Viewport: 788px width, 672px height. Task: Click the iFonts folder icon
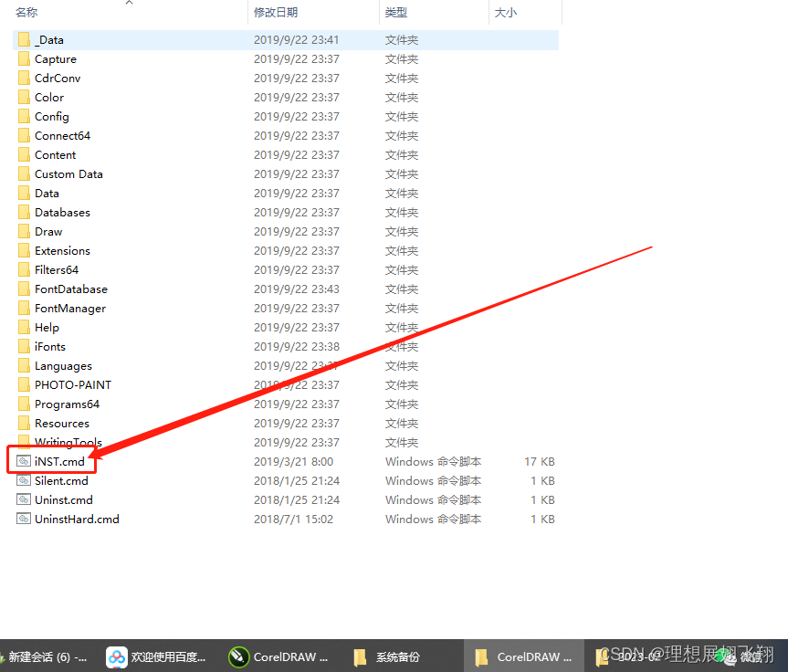24,346
